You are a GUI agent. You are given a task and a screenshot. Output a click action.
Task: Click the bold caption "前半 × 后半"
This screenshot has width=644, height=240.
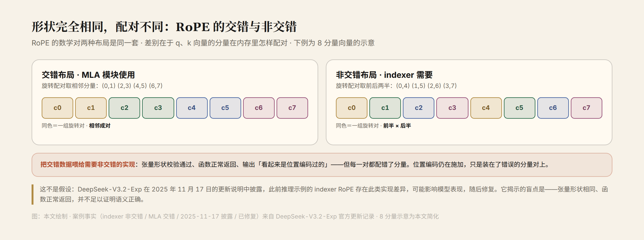point(397,126)
